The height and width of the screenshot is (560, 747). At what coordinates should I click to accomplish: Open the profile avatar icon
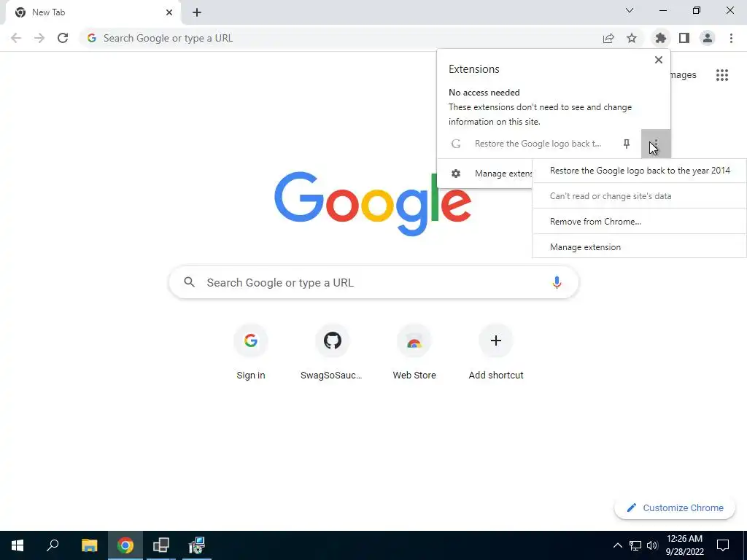[708, 38]
